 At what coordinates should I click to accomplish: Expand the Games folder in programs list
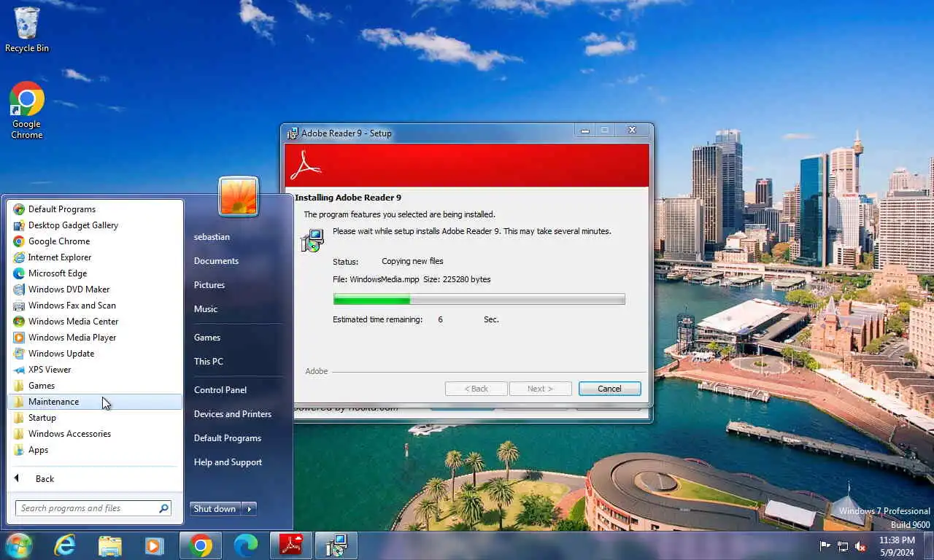point(95,386)
